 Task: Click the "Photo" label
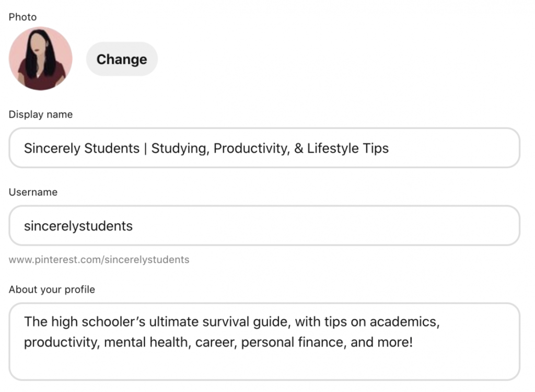coord(22,17)
